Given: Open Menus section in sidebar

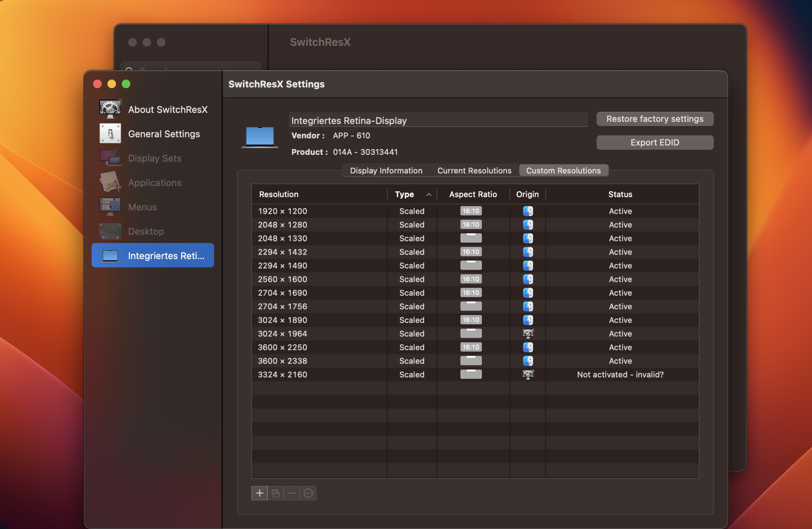Looking at the screenshot, I should [x=142, y=207].
